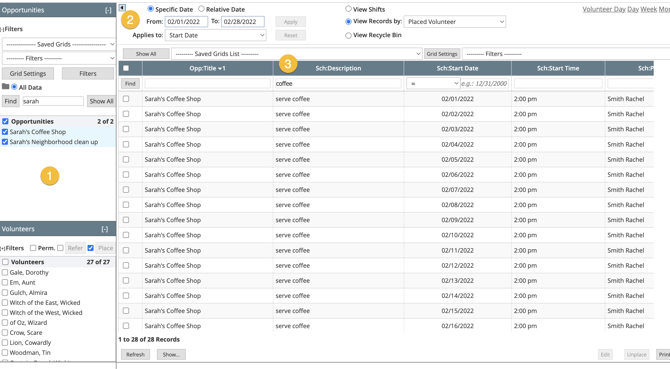Check the row dated 02/01/2022

126,99
